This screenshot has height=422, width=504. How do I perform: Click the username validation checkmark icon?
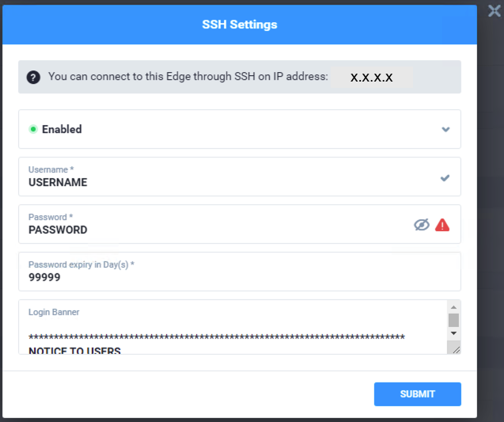click(445, 178)
